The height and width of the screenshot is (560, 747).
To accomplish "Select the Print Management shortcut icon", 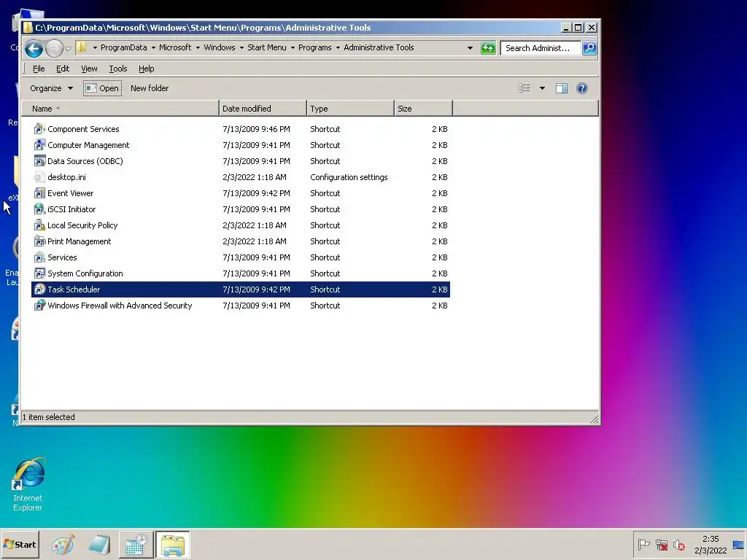I will pyautogui.click(x=39, y=241).
